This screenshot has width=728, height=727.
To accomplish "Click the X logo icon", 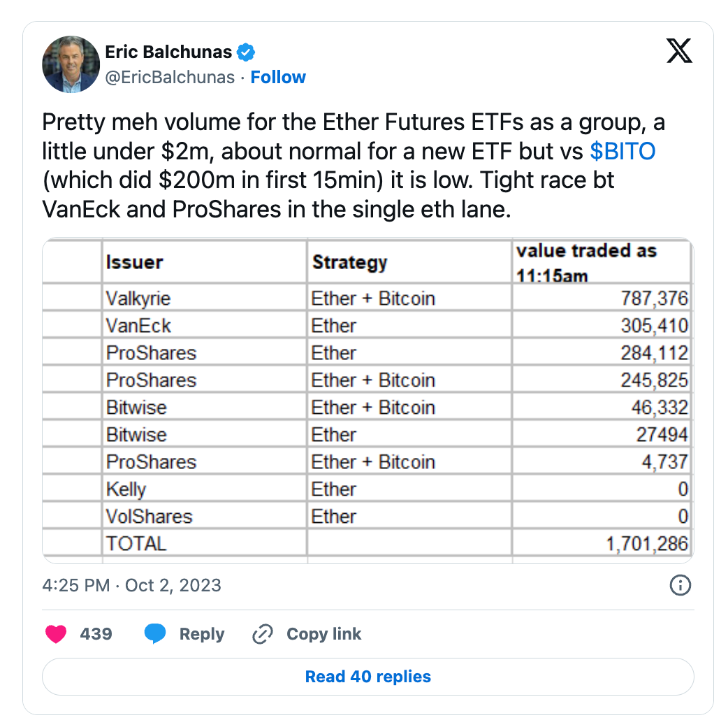I will click(679, 50).
